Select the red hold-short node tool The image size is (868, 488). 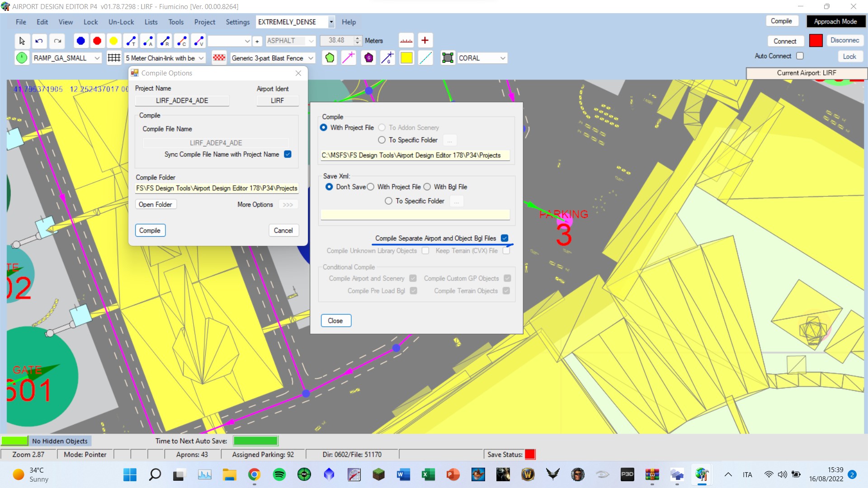point(97,41)
